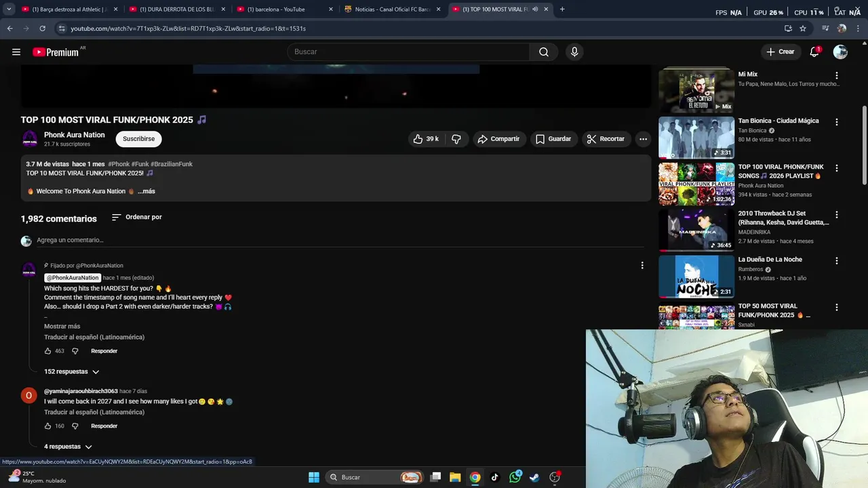Expand description with ...más
The width and height of the screenshot is (868, 488).
pos(146,192)
